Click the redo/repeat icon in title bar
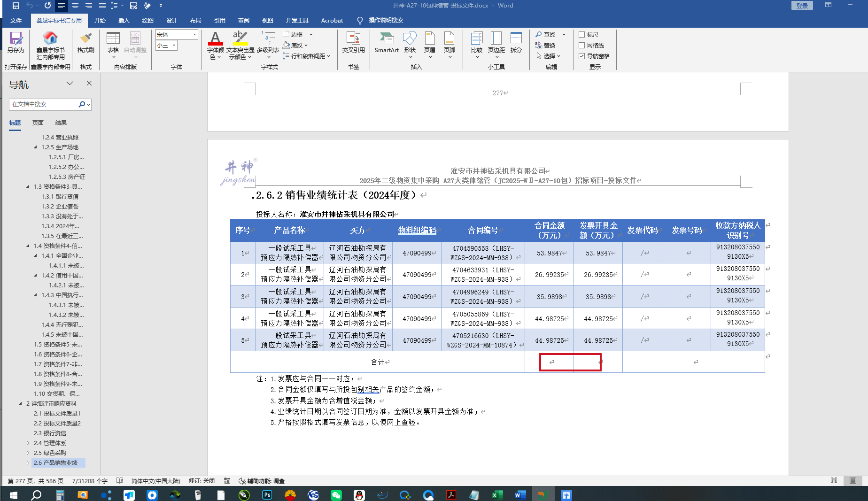868x501 pixels. point(47,6)
